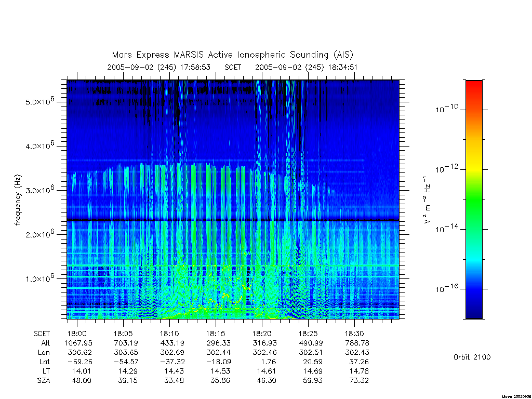Click the 'Lat' row label
532x399 pixels.
click(x=45, y=362)
